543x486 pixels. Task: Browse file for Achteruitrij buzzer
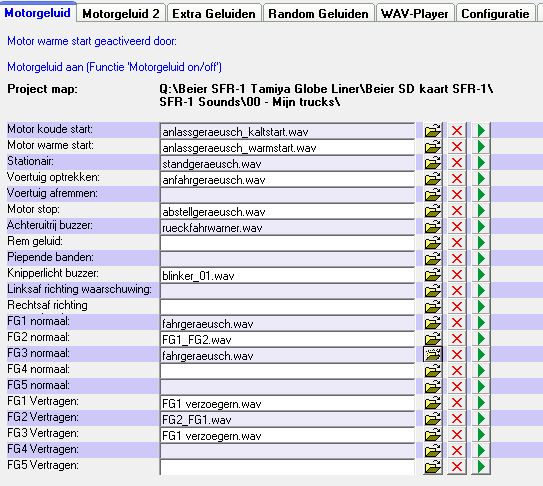click(x=433, y=227)
